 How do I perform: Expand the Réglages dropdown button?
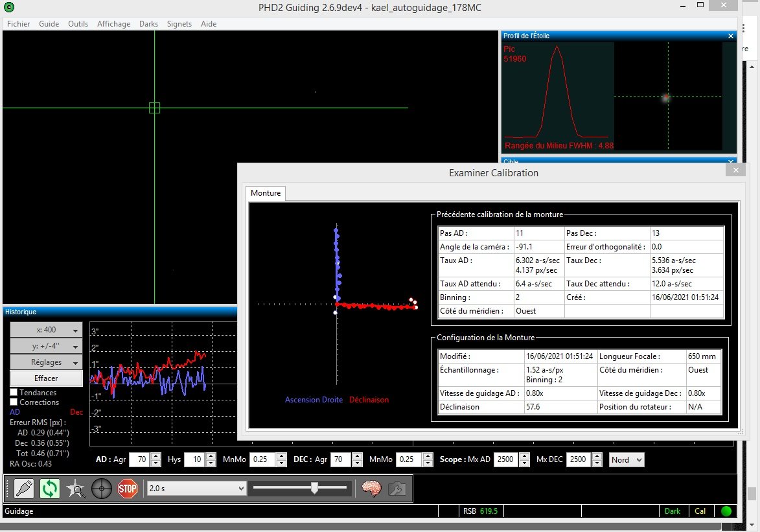(46, 362)
